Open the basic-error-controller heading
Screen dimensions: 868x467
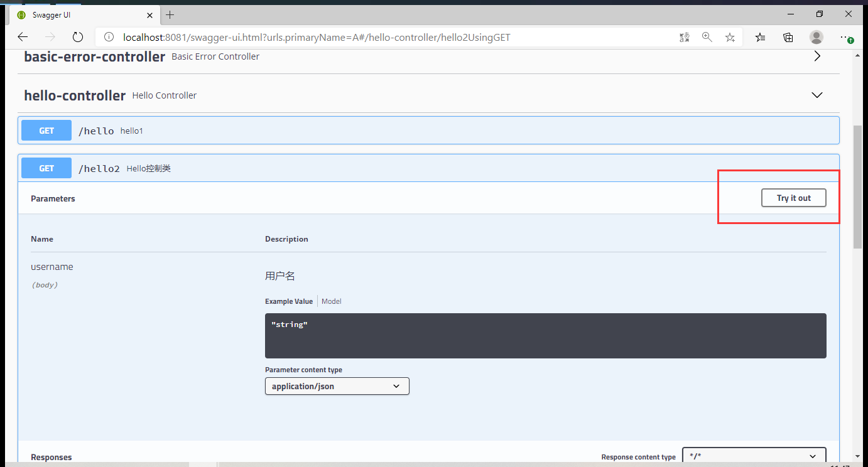(x=94, y=56)
